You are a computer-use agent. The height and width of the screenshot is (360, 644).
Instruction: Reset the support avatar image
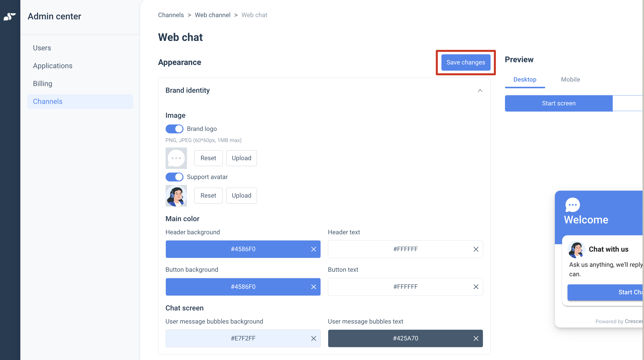[x=208, y=195]
